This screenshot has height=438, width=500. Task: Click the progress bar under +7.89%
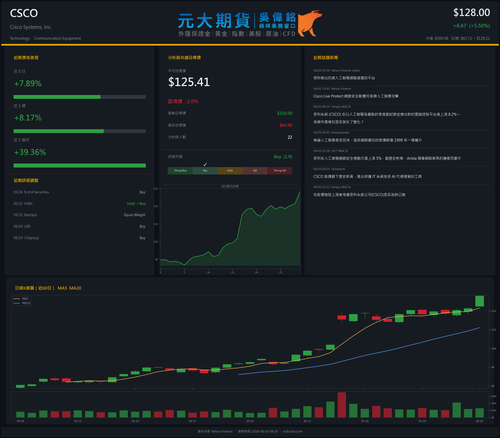pos(80,97)
